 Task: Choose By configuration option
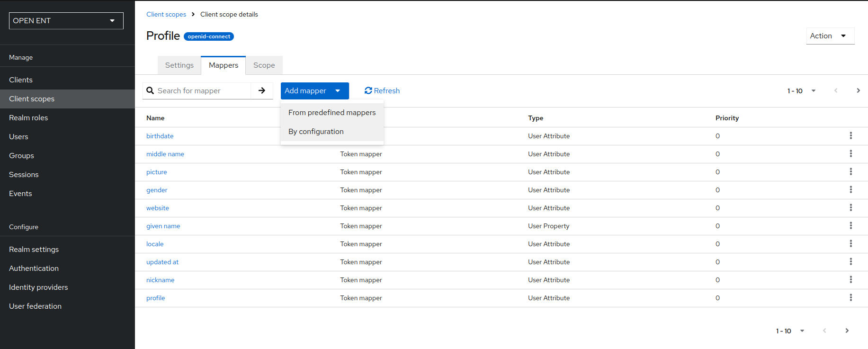point(332,132)
